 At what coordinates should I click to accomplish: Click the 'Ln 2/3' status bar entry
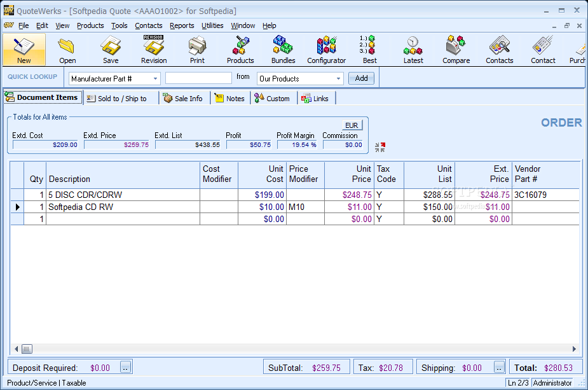(518, 383)
